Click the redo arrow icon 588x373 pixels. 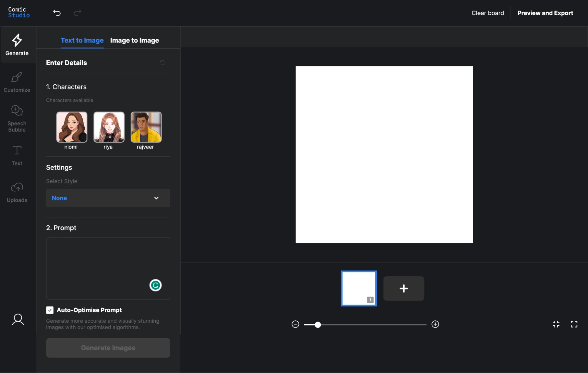click(x=77, y=13)
